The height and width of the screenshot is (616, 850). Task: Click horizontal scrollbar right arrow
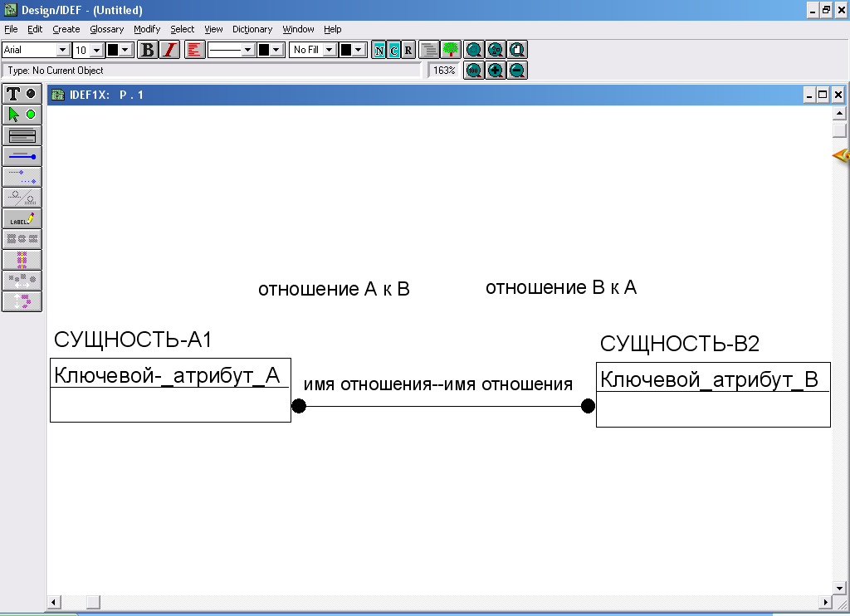point(825,602)
